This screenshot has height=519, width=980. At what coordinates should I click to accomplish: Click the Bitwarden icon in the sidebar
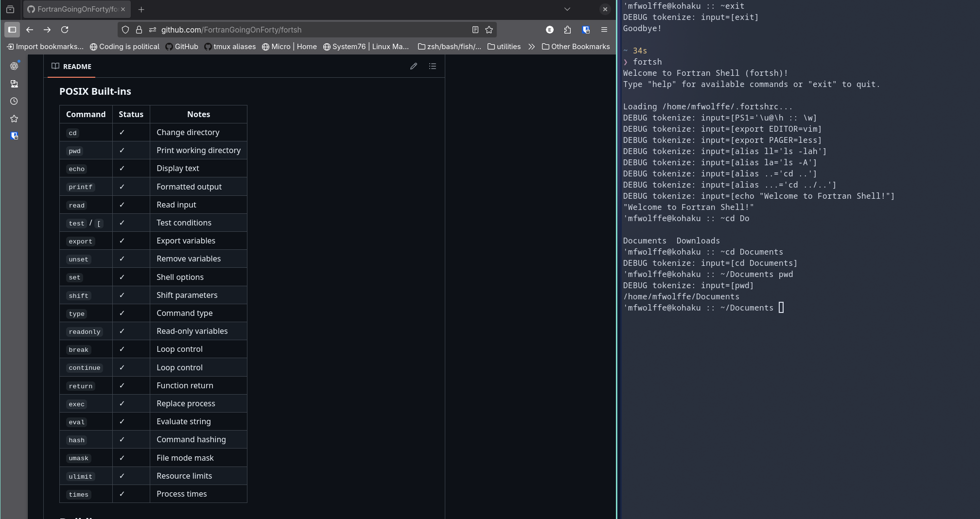14,136
